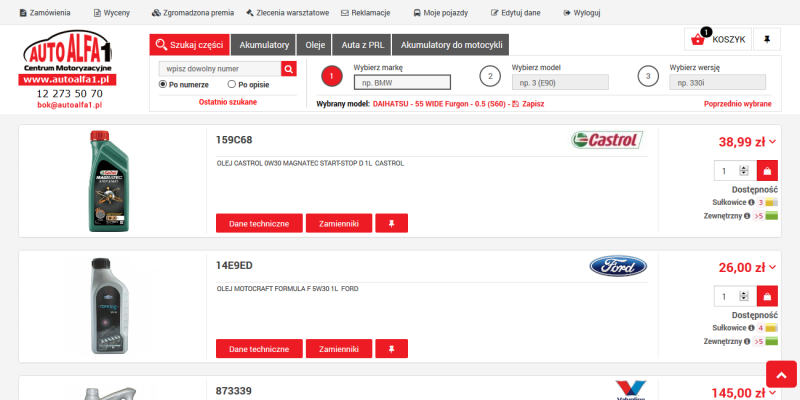Click the scroll-to-top arrow button
800x400 pixels.
coord(781,374)
